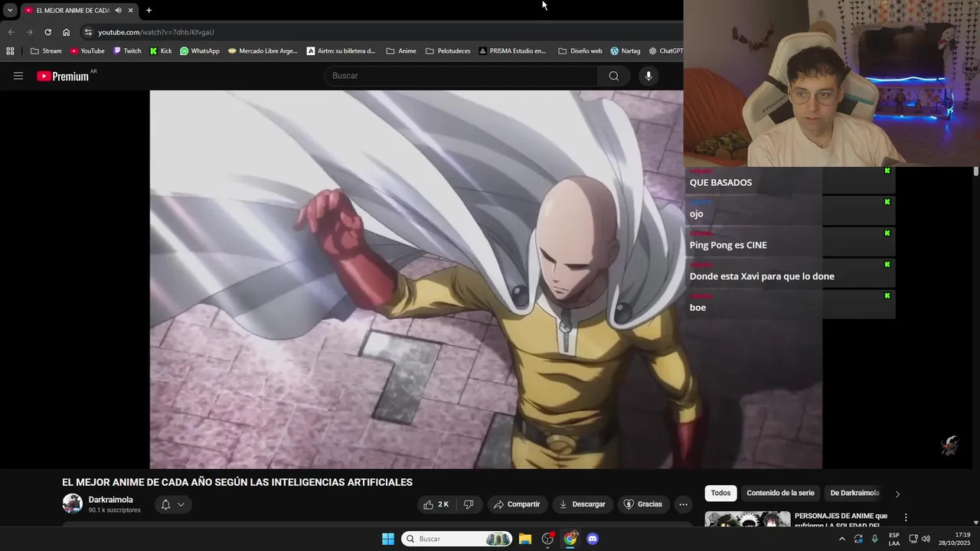Click the youtube.com address bar URL
Screen dimensions: 980x551
click(x=156, y=32)
